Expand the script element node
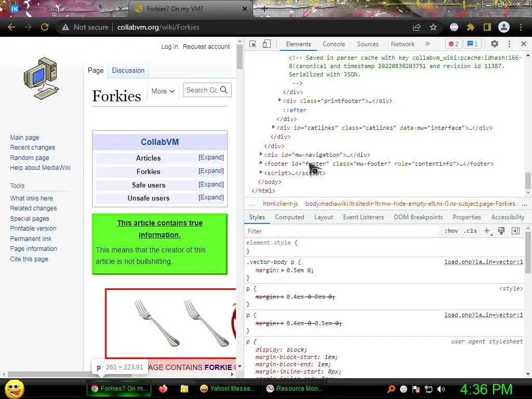532x399 pixels. coord(261,172)
